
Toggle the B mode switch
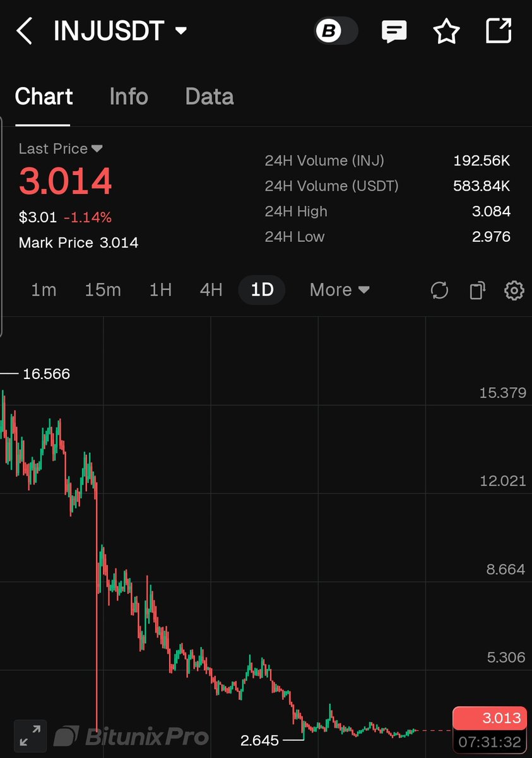[336, 31]
